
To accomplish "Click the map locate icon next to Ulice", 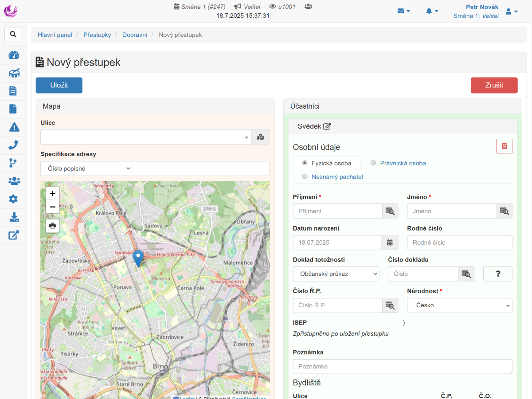I will tap(261, 137).
